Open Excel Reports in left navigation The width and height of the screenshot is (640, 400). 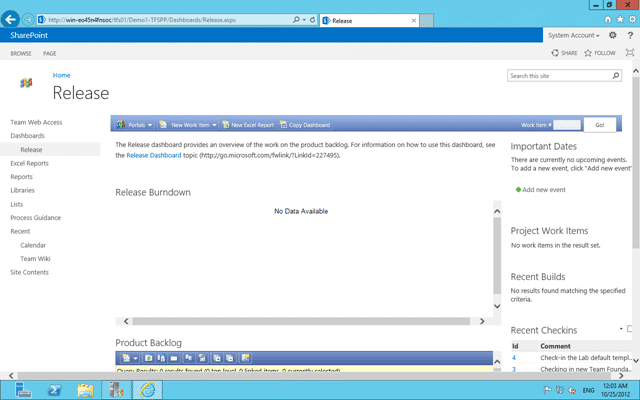tap(29, 163)
